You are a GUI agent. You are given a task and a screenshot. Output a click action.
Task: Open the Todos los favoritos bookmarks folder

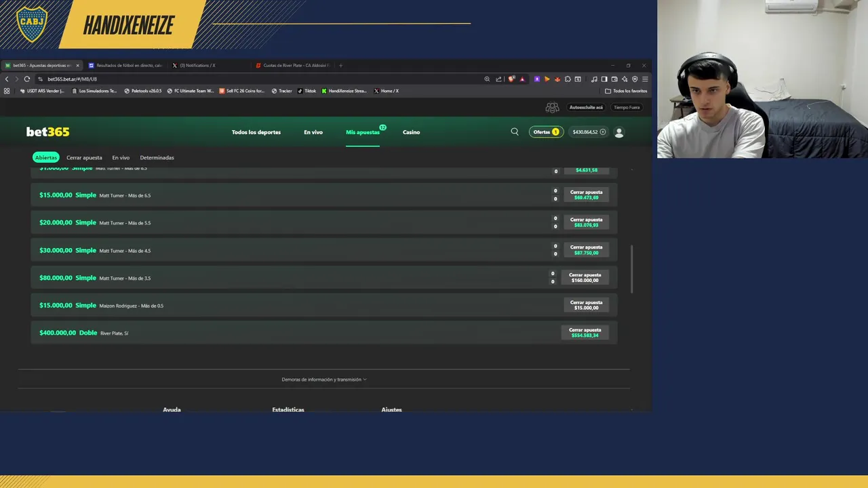(626, 91)
